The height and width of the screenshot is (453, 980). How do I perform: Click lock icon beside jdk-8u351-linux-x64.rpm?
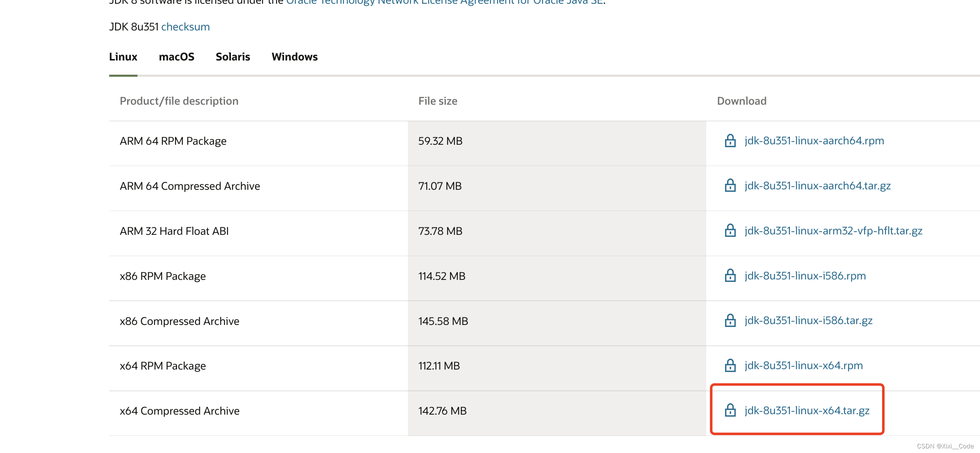click(730, 366)
